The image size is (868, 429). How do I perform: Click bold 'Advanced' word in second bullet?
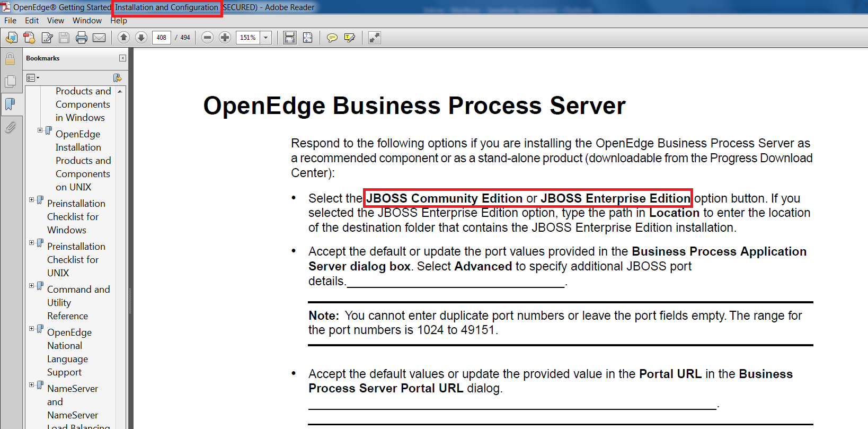[483, 266]
